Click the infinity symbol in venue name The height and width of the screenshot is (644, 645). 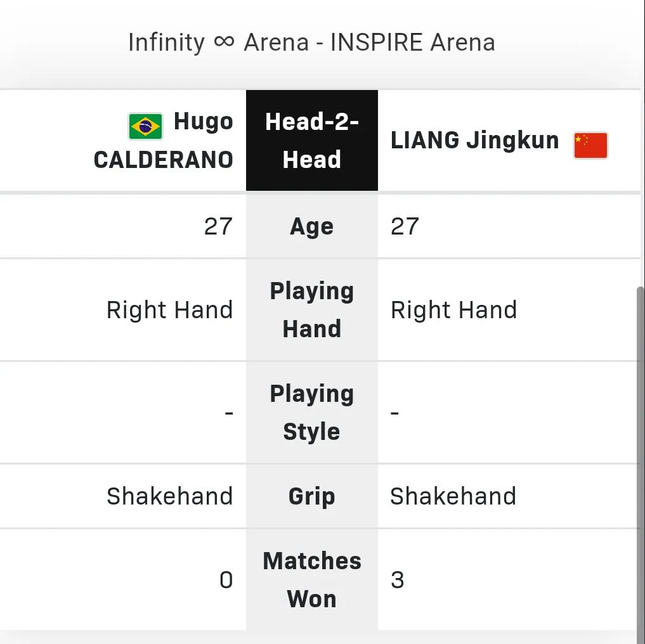(224, 42)
